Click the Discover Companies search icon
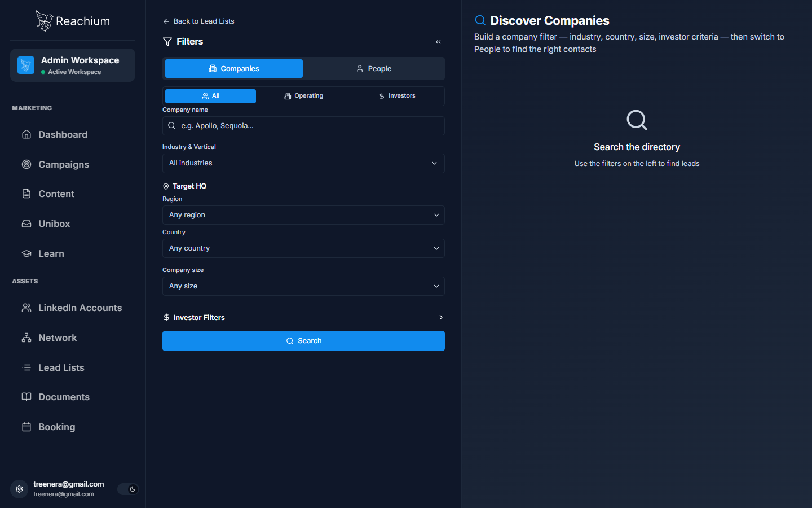812x508 pixels. (x=480, y=20)
